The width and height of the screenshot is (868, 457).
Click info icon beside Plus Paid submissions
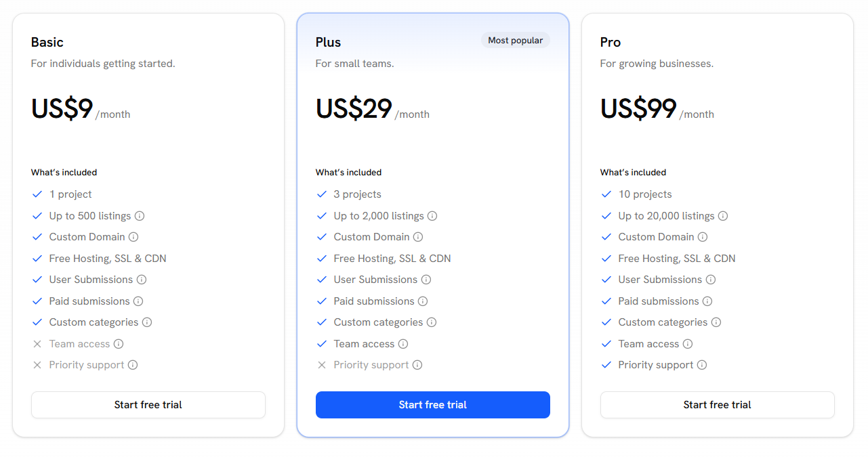423,301
